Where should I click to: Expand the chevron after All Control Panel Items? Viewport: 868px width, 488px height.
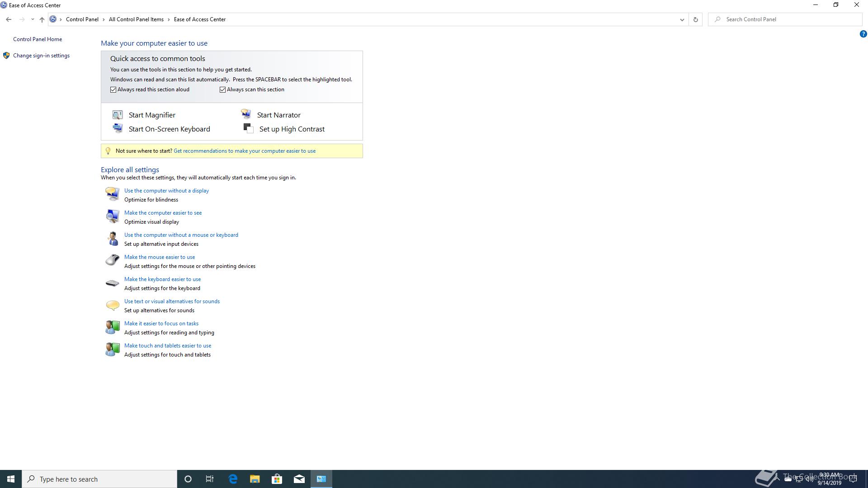point(169,19)
